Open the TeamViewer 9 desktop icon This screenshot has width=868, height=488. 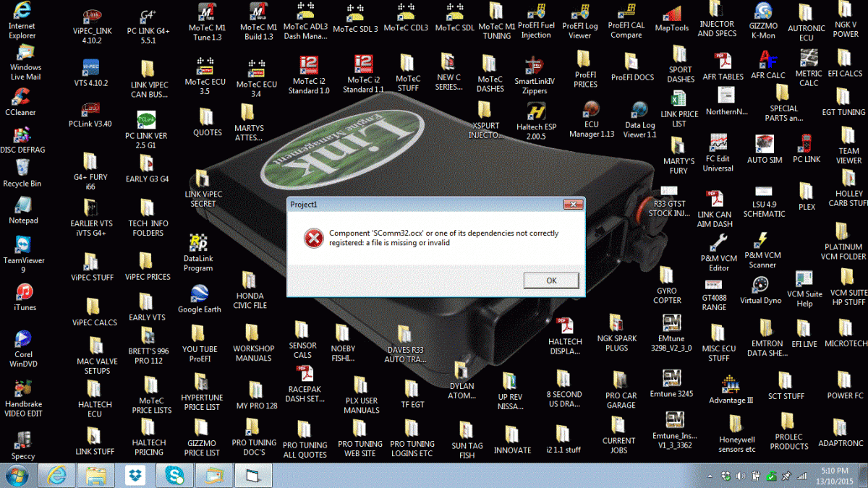point(24,254)
